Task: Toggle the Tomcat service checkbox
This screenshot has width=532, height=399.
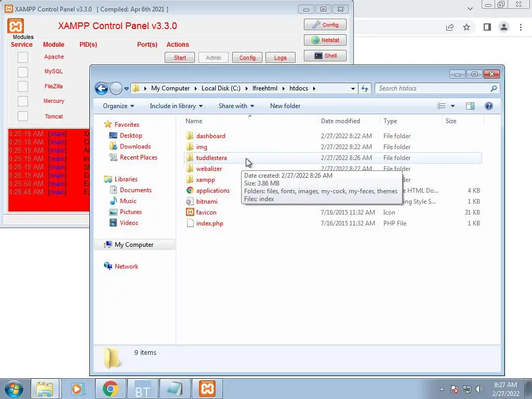Action: (23, 116)
